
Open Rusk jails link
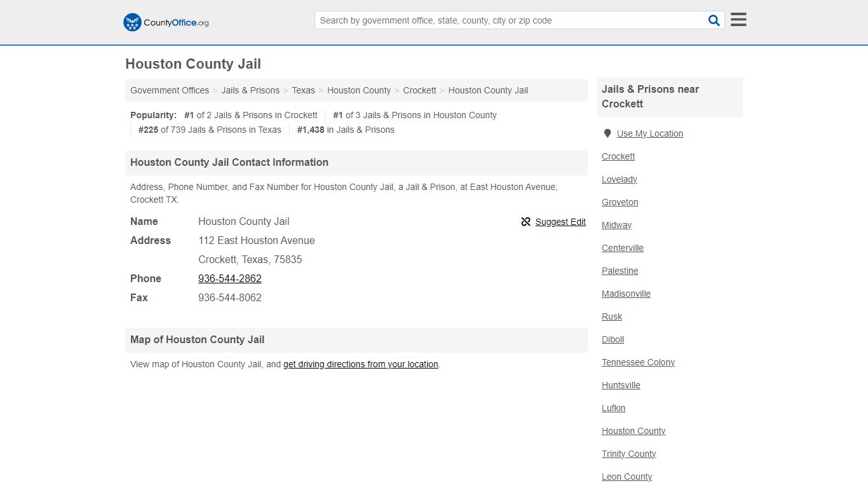(x=612, y=316)
